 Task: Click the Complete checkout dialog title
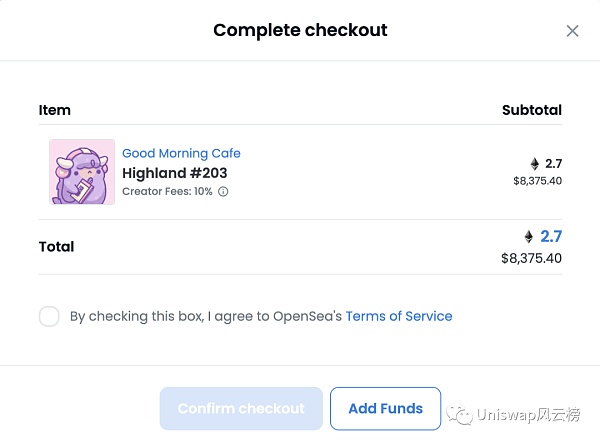point(300,30)
